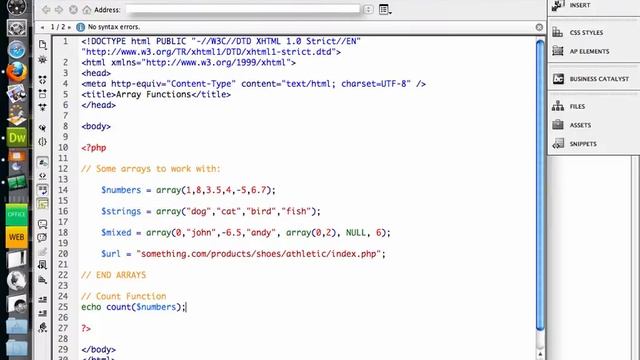Viewport: 640px width, 360px height.
Task: Click the '<?php' opening tag
Action: [93, 148]
